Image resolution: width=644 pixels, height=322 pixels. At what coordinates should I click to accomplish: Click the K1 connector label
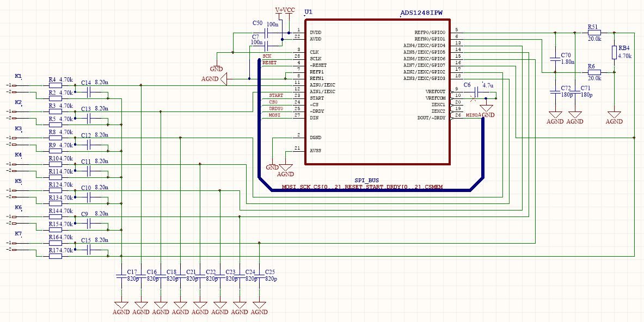tap(18, 76)
